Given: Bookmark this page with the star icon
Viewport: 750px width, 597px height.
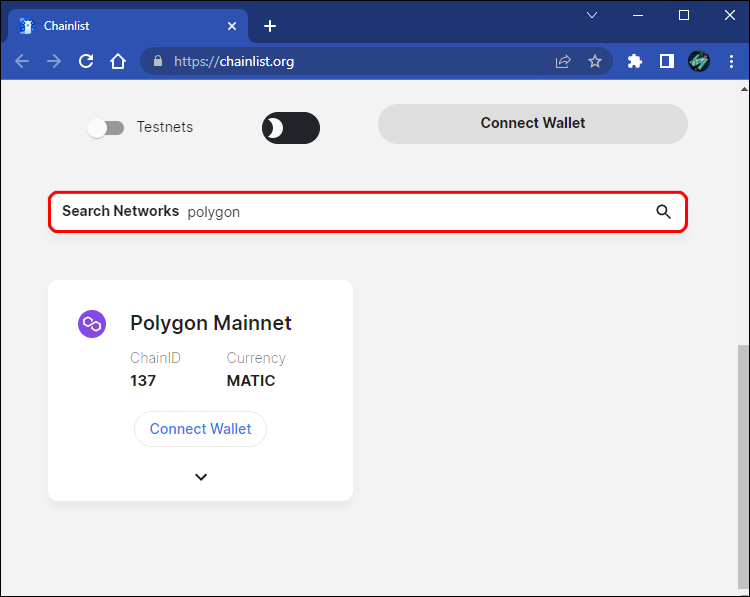Looking at the screenshot, I should point(595,61).
